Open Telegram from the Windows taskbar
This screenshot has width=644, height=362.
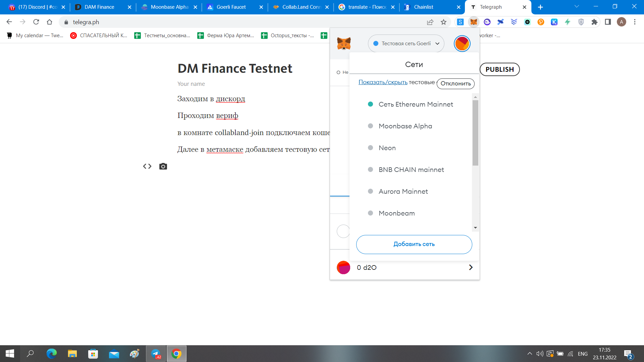(156, 354)
